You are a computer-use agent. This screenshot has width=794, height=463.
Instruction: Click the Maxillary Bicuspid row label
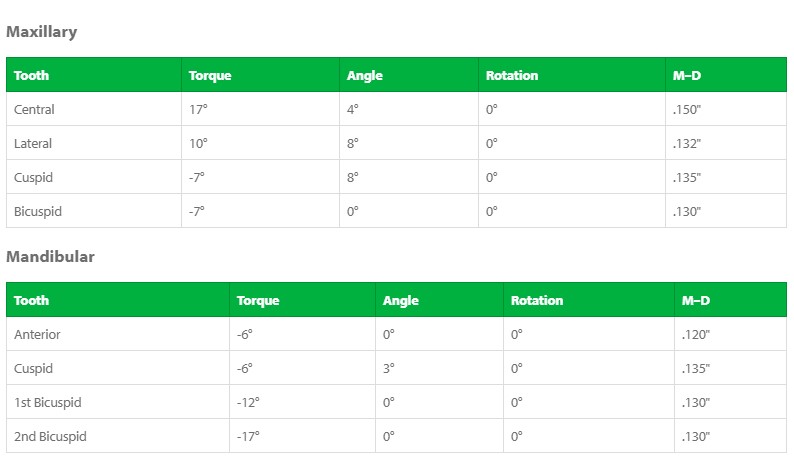[x=38, y=212]
